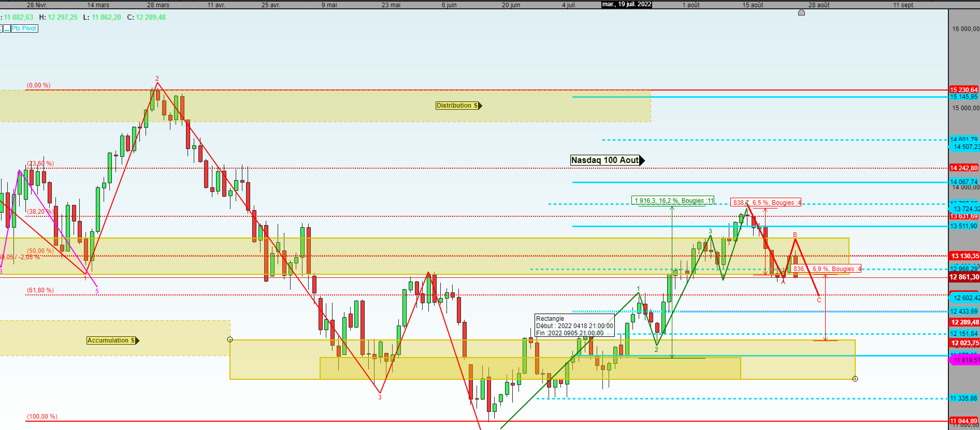Click the cyan price tag 12 602,42

965,298
